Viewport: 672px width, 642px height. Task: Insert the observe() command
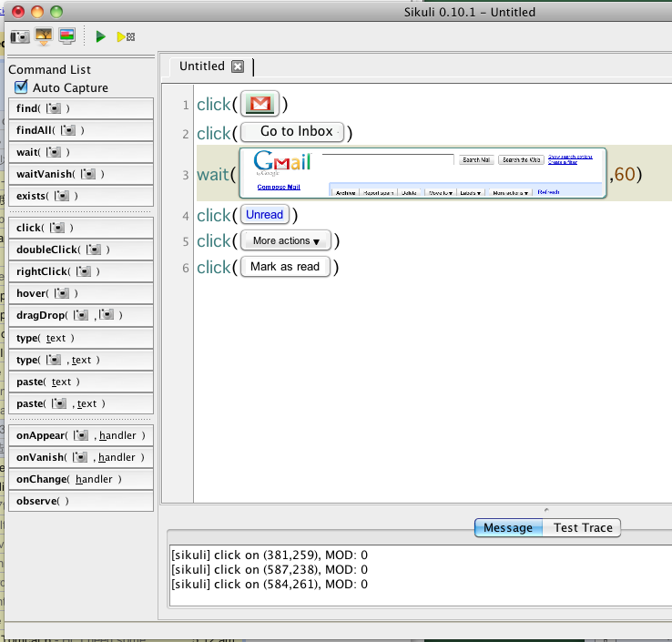(x=81, y=501)
